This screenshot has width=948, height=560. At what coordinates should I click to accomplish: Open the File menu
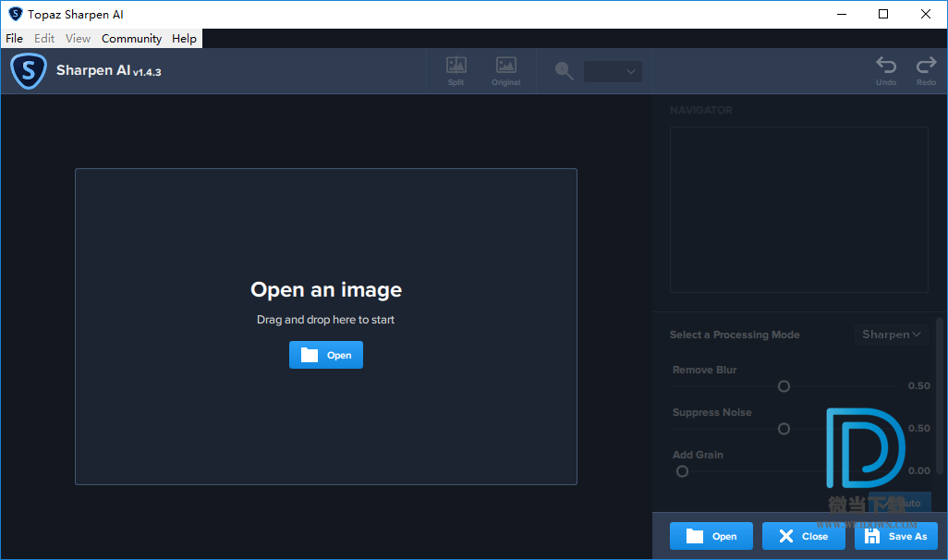(x=14, y=38)
